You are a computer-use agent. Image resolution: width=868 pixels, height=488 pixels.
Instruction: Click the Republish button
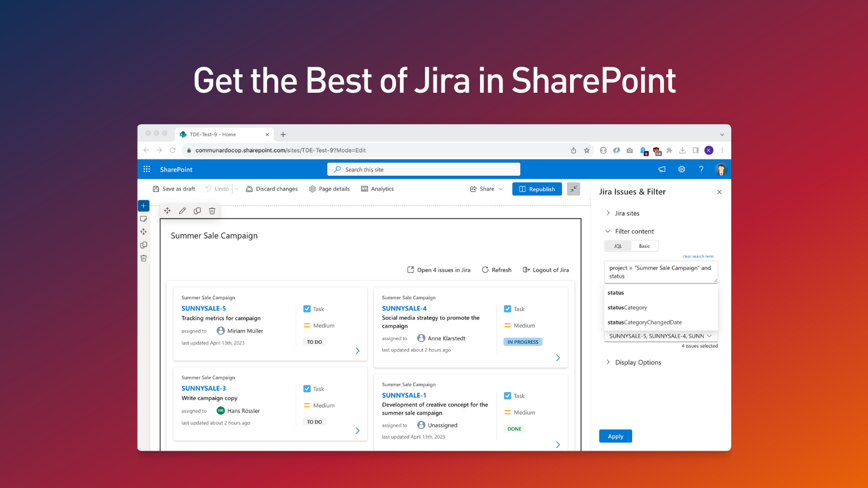click(x=537, y=189)
